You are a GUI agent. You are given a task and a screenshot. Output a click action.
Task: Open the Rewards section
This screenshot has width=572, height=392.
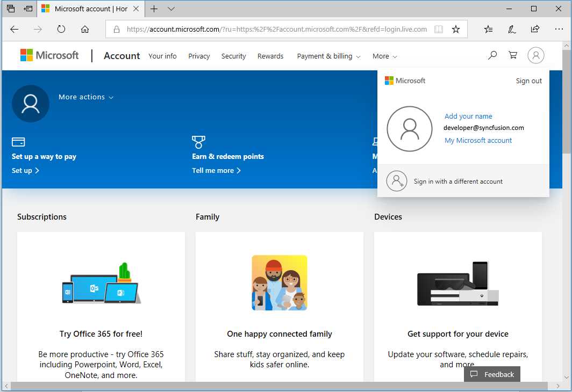tap(270, 56)
